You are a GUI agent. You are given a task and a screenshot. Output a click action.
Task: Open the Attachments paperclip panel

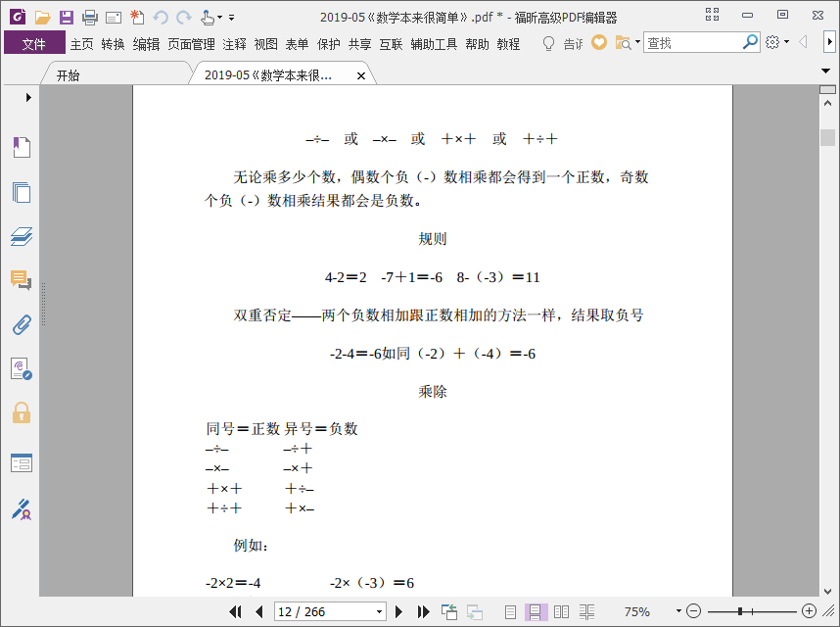(22, 324)
